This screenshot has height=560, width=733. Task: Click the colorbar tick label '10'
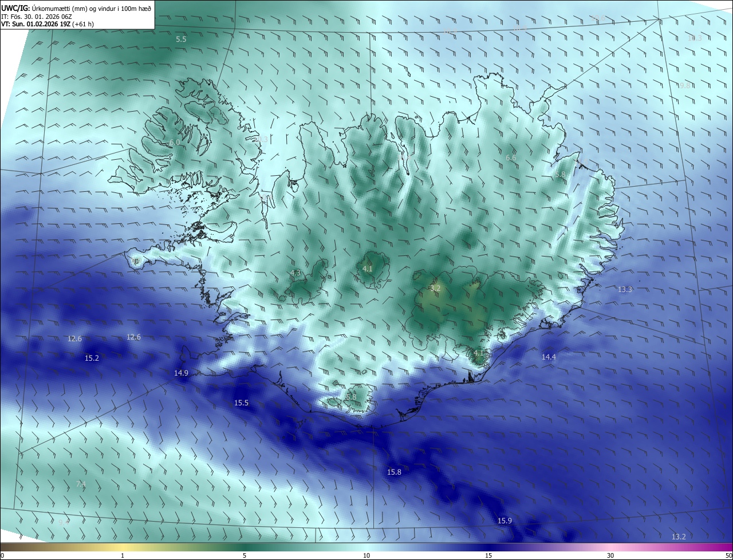(366, 555)
